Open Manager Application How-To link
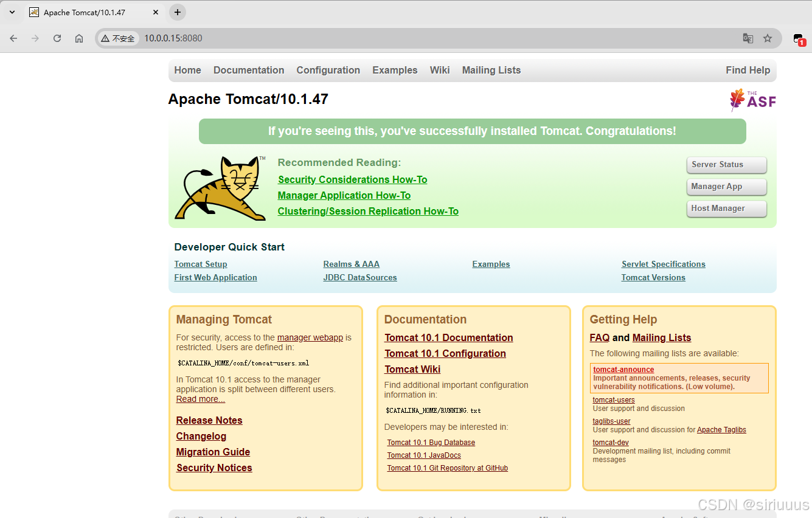Screen dimensions: 812x518 344,195
